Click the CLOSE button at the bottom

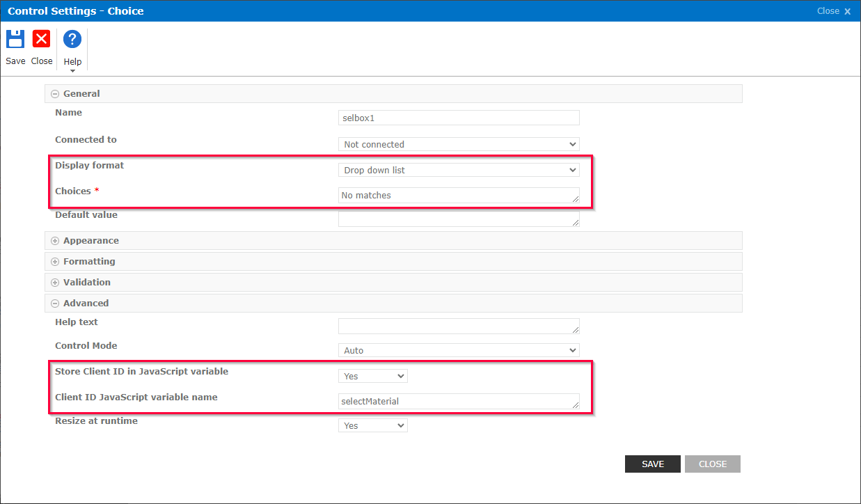pos(712,464)
